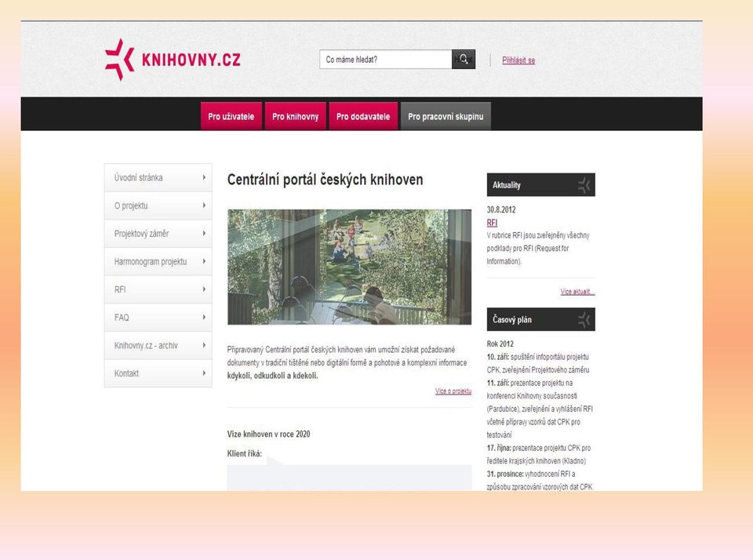This screenshot has width=753, height=560.
Task: Switch to the Pro knihovny tab
Action: tap(296, 116)
